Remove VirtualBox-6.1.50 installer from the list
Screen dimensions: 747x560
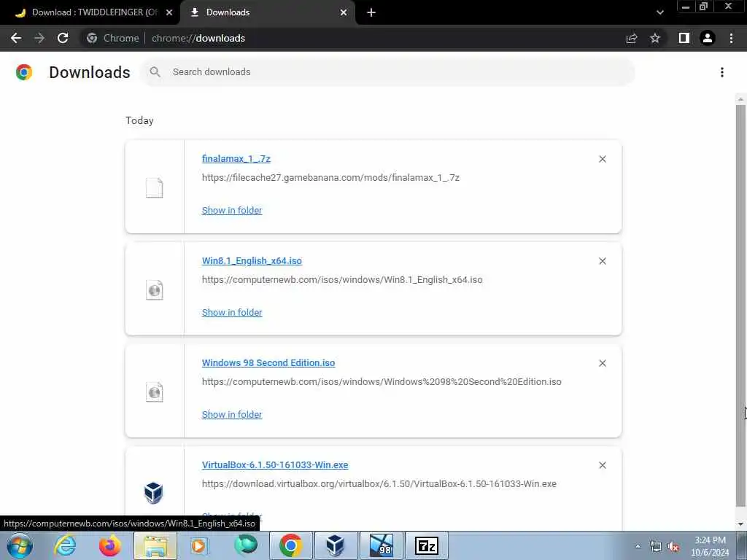(603, 465)
